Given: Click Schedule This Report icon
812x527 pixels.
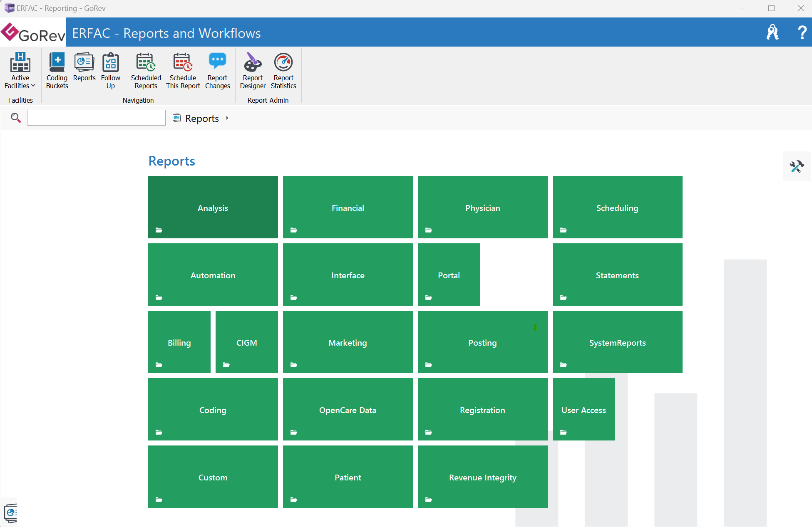Looking at the screenshot, I should point(183,70).
